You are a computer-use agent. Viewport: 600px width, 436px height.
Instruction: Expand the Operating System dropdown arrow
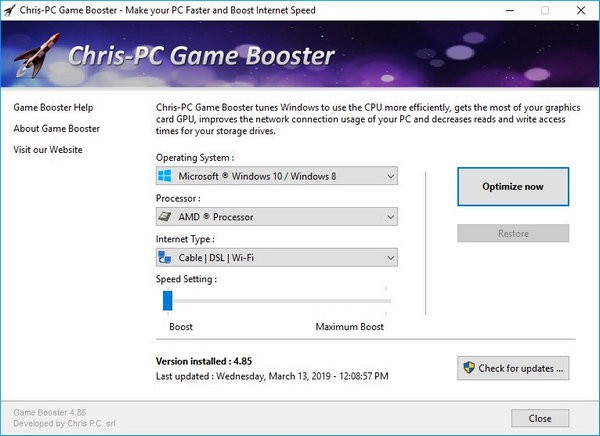(x=390, y=176)
